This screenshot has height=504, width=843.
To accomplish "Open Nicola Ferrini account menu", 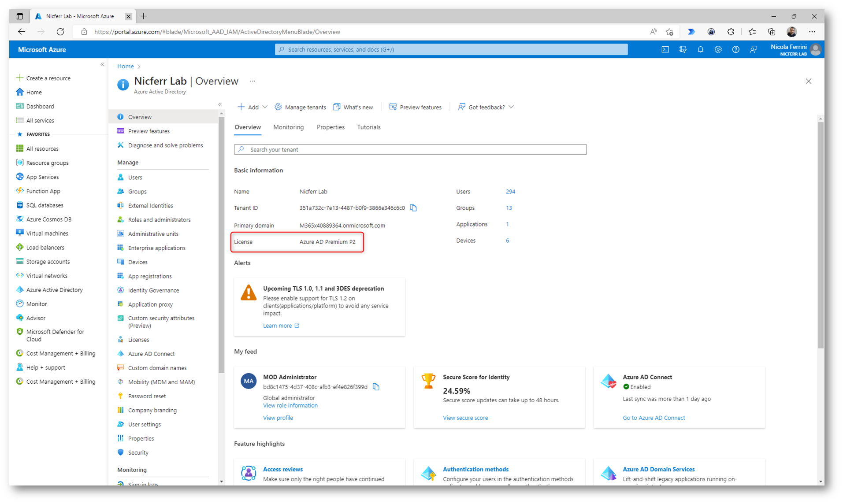I will 796,50.
